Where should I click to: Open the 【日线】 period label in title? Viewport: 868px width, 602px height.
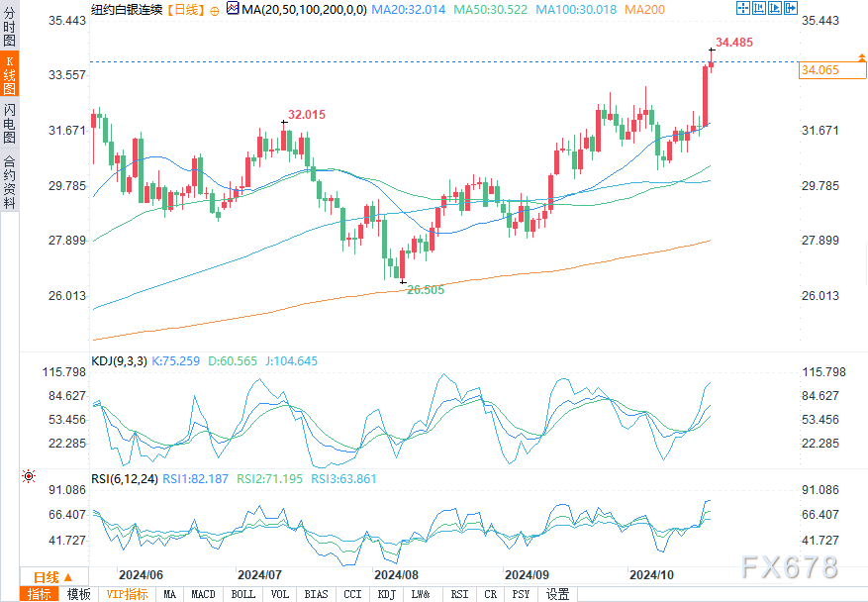click(x=186, y=9)
